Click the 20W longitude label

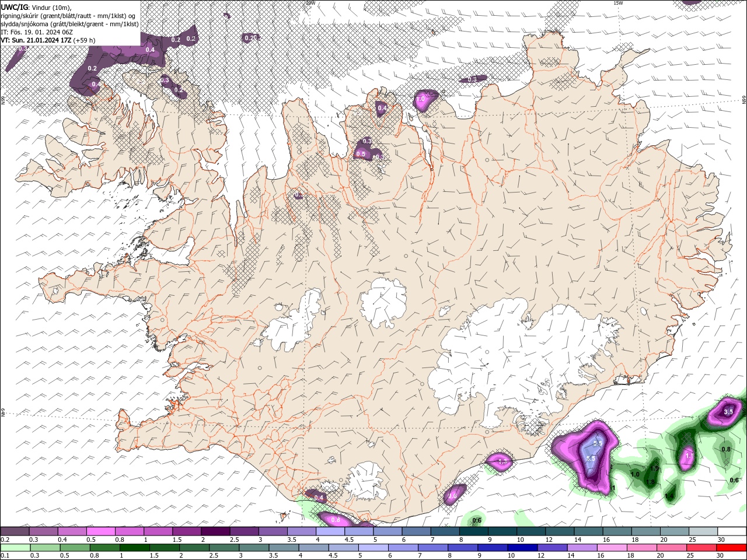click(310, 3)
